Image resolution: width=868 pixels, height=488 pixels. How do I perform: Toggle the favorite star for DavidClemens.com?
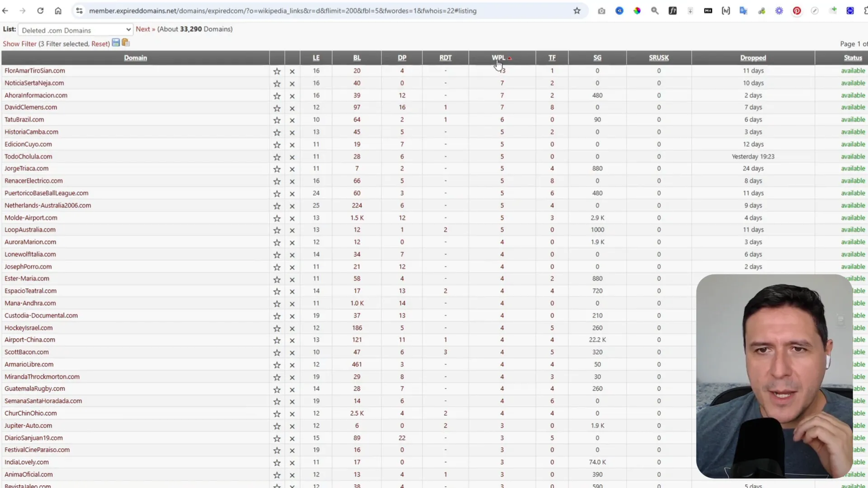tap(277, 107)
